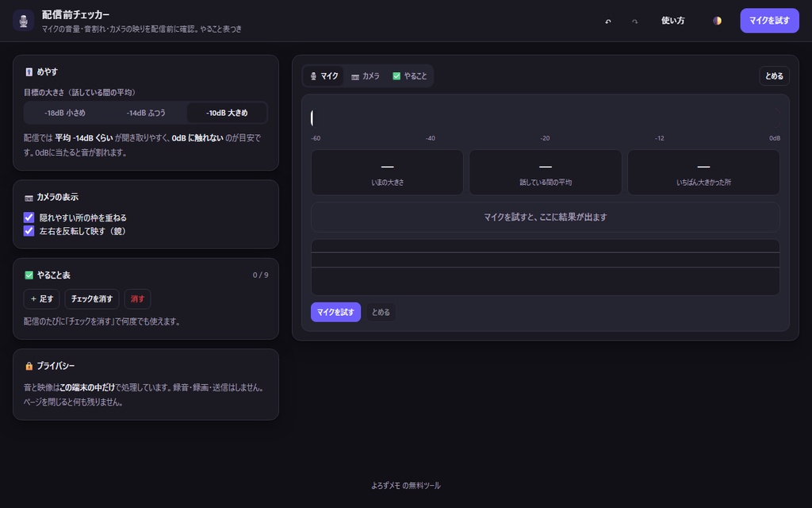812x508 pixels.
Task: Click the プライバシー lock icon
Action: [x=29, y=366]
